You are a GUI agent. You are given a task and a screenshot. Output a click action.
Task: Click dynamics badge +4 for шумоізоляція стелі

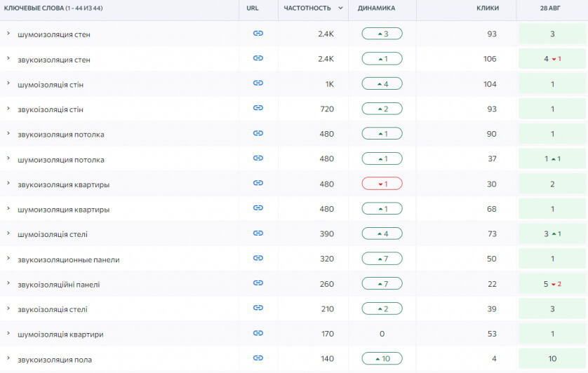[x=382, y=233]
